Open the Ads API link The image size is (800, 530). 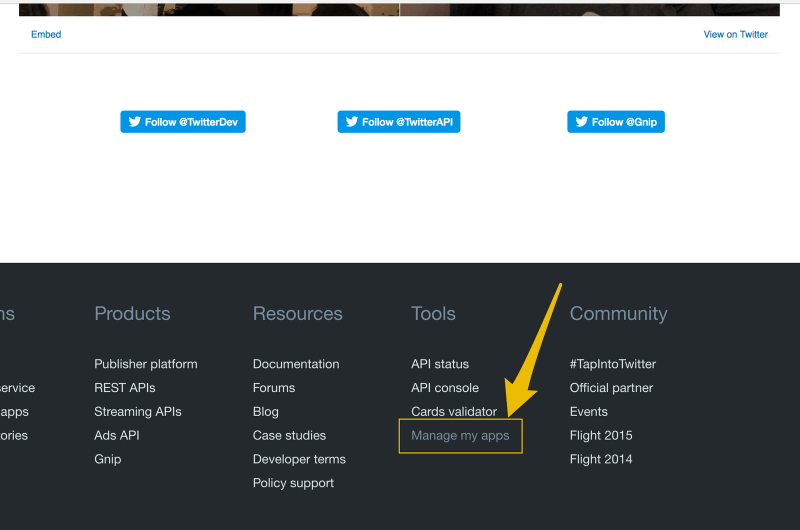click(x=117, y=436)
